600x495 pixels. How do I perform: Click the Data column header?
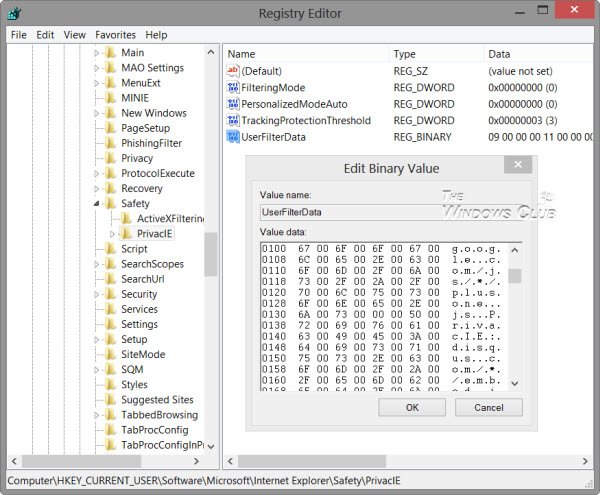point(539,54)
